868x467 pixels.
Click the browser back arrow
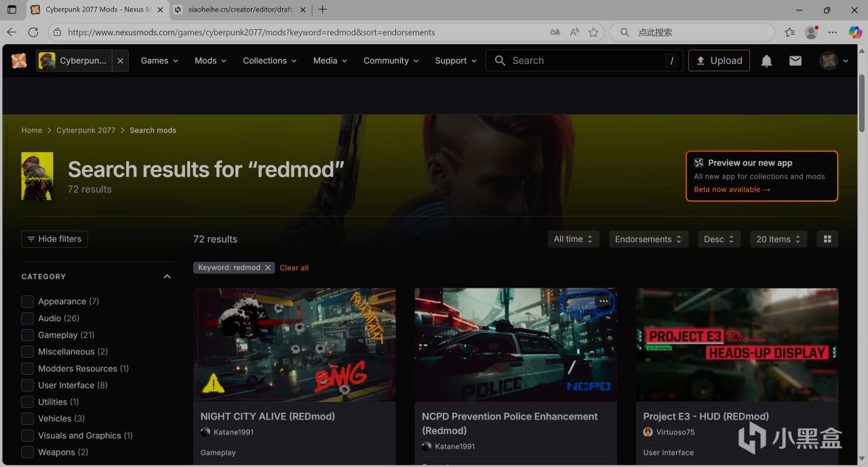click(12, 32)
